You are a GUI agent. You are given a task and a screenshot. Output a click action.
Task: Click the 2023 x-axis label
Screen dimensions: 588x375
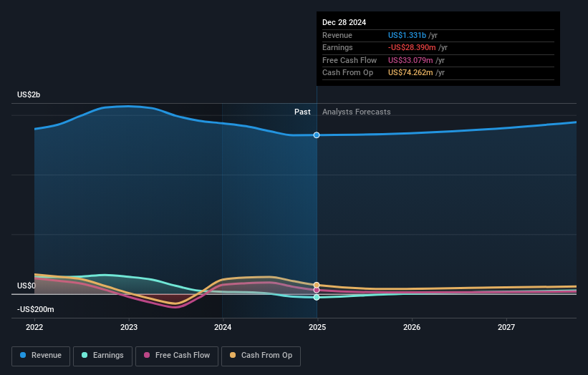point(129,327)
